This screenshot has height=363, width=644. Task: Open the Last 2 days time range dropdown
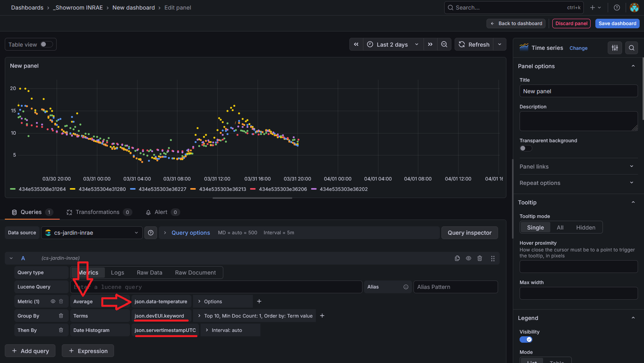pos(393,44)
